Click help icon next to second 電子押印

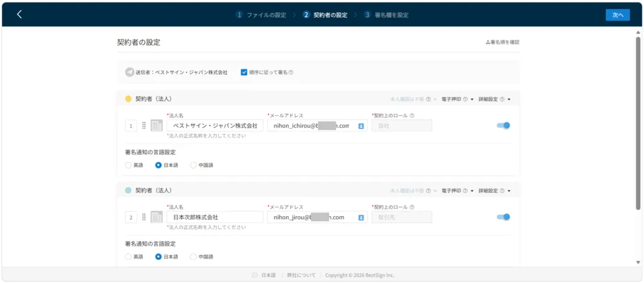click(466, 191)
